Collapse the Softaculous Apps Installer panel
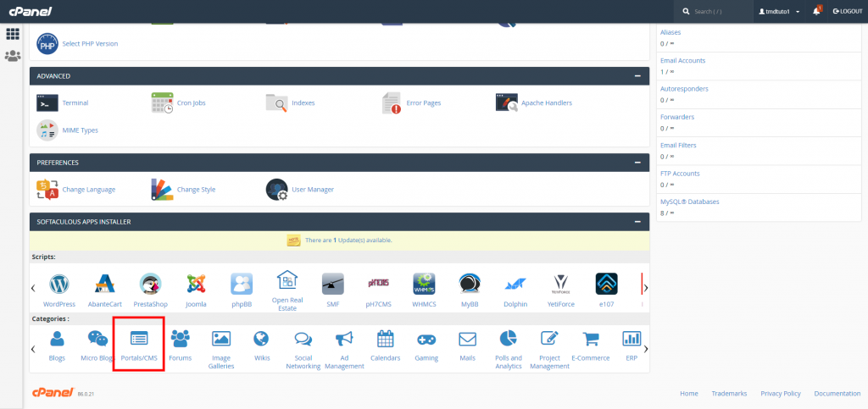Viewport: 868px width, 409px height. (x=637, y=222)
